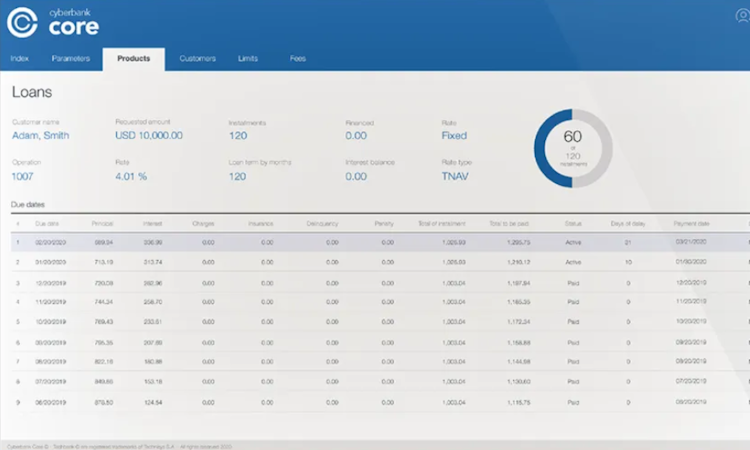750x450 pixels.
Task: Sort by the Interest column header
Action: coord(153,223)
